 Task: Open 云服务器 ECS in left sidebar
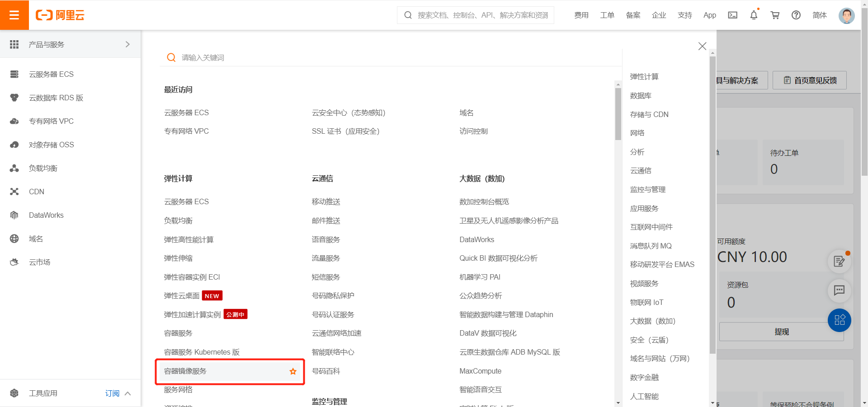tap(51, 74)
